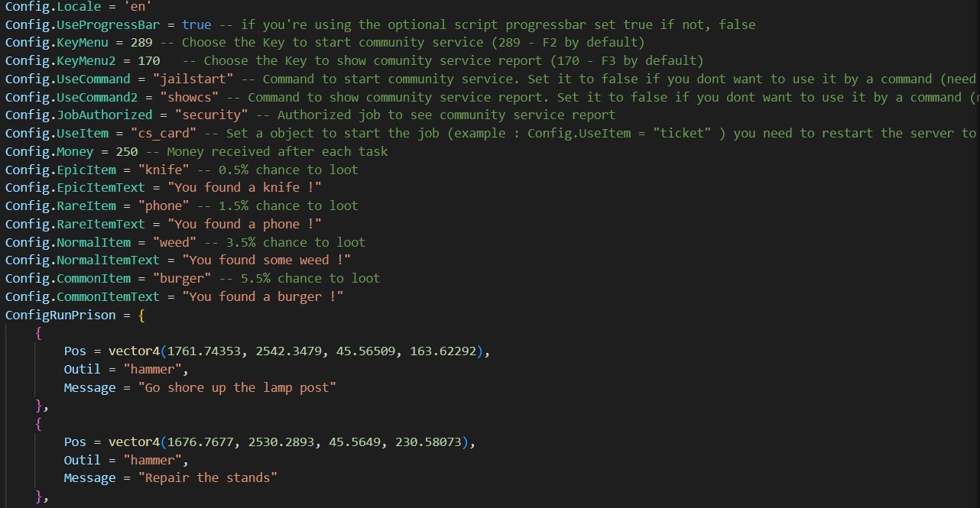
Task: Place cursor on the true value of UseProgressBar
Action: (x=196, y=24)
